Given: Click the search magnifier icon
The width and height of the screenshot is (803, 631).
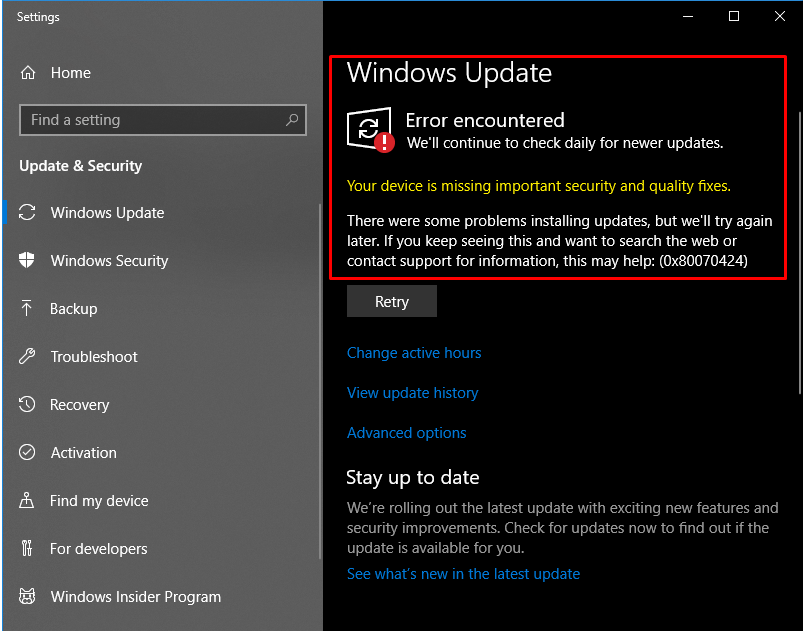Looking at the screenshot, I should click(x=292, y=120).
